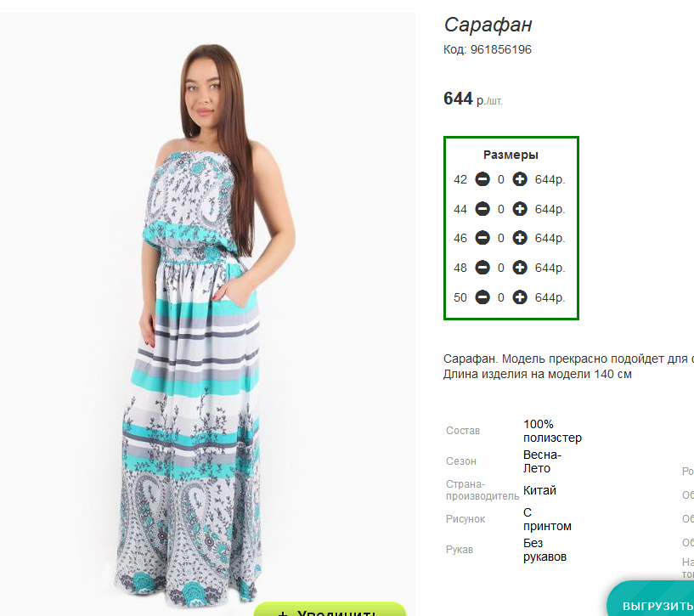This screenshot has width=694, height=616.
Task: Decrease quantity for size 44
Action: click(x=482, y=208)
